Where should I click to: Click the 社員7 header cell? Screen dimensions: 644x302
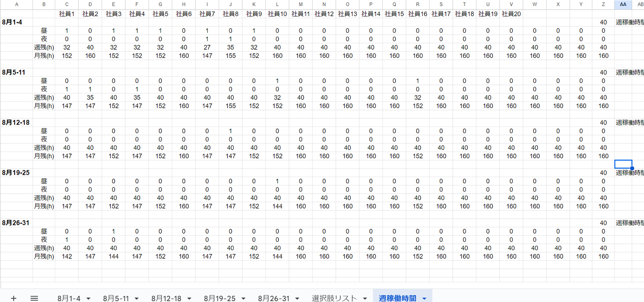click(207, 14)
